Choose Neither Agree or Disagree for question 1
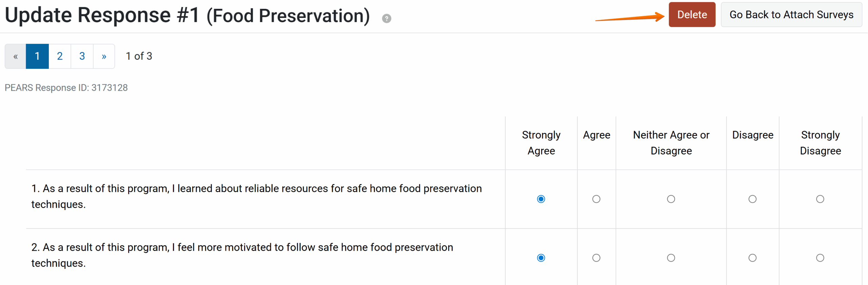 coord(671,199)
